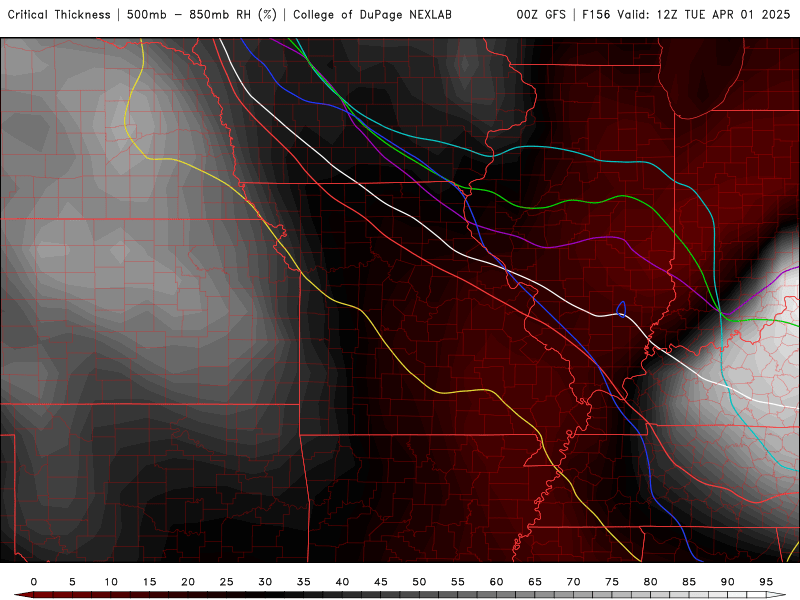Click the colorbar label "10"

(111, 582)
